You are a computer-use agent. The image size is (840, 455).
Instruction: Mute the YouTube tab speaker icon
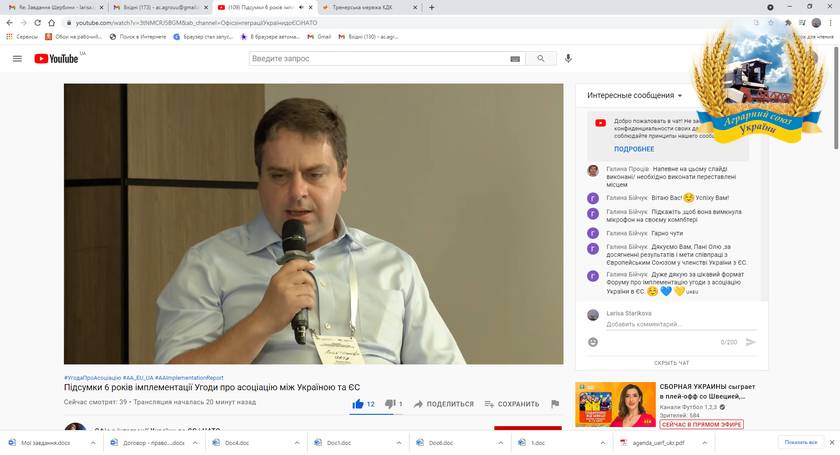301,8
